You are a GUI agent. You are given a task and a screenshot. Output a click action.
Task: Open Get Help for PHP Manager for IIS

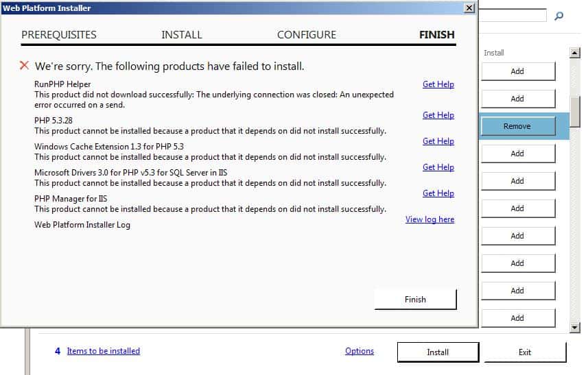pyautogui.click(x=438, y=193)
